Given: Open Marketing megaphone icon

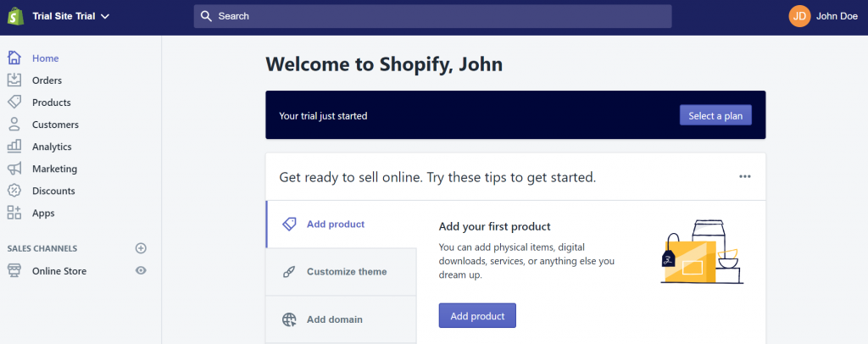Looking at the screenshot, I should point(14,169).
